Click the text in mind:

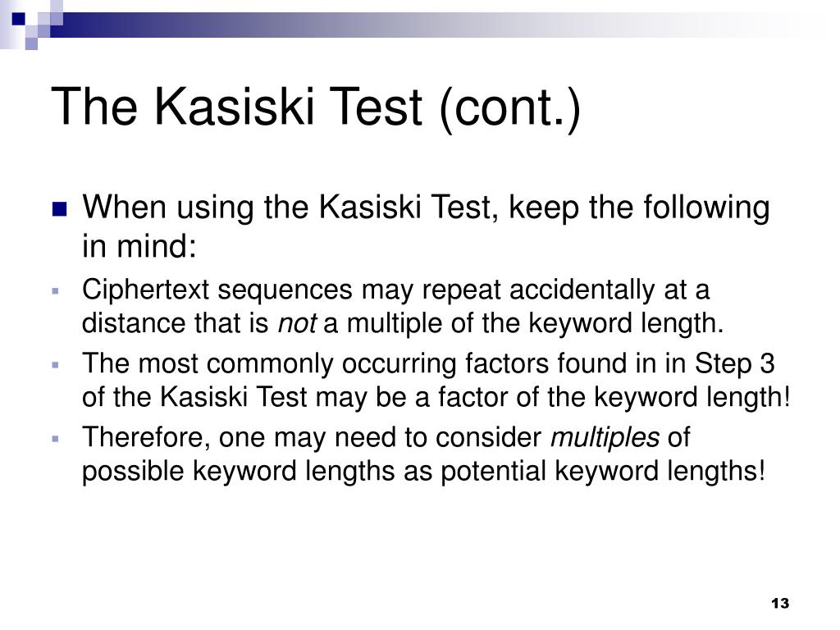(x=139, y=246)
